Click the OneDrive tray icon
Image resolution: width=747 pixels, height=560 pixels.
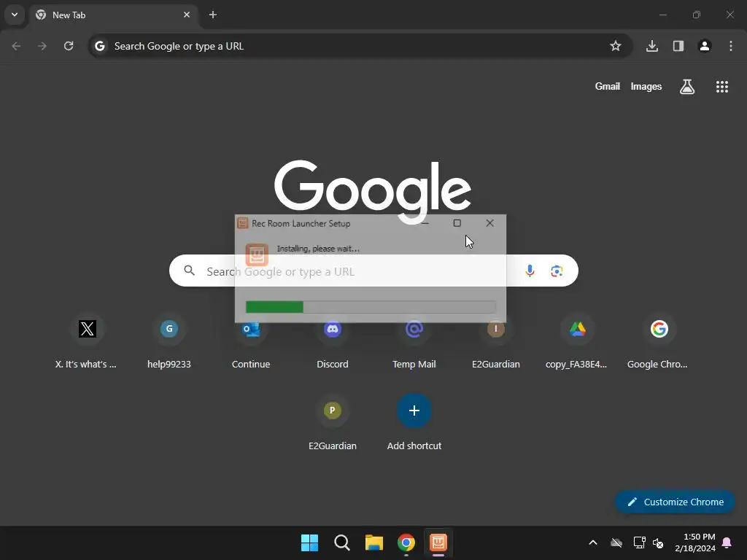tap(616, 542)
